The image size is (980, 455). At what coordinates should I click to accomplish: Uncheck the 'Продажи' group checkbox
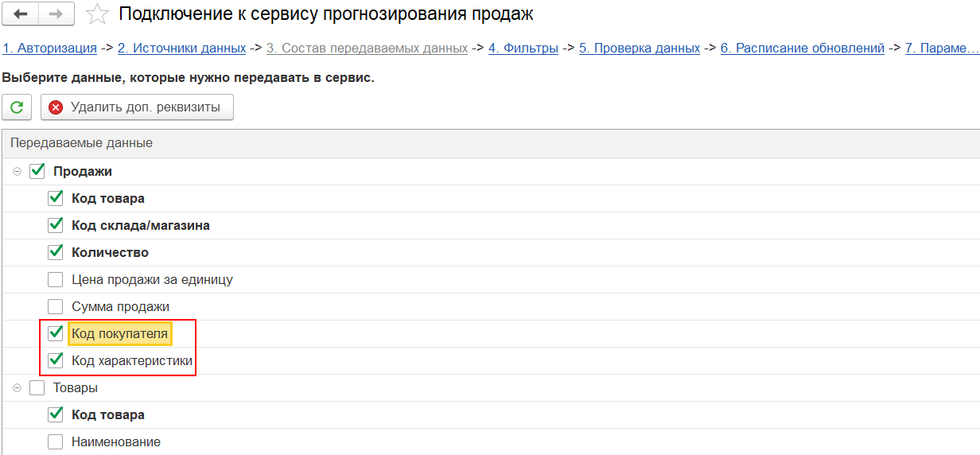(x=37, y=171)
